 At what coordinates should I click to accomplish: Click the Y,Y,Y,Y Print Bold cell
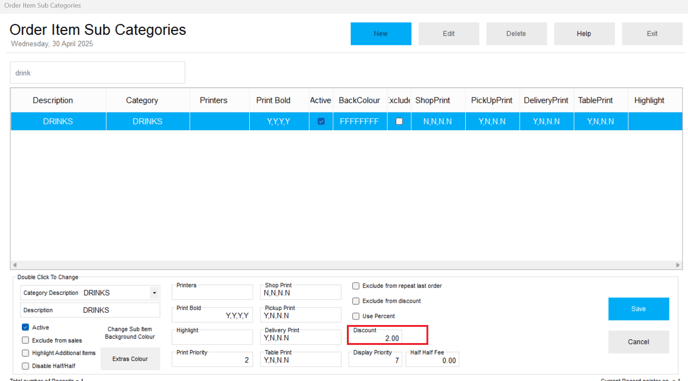pos(279,121)
